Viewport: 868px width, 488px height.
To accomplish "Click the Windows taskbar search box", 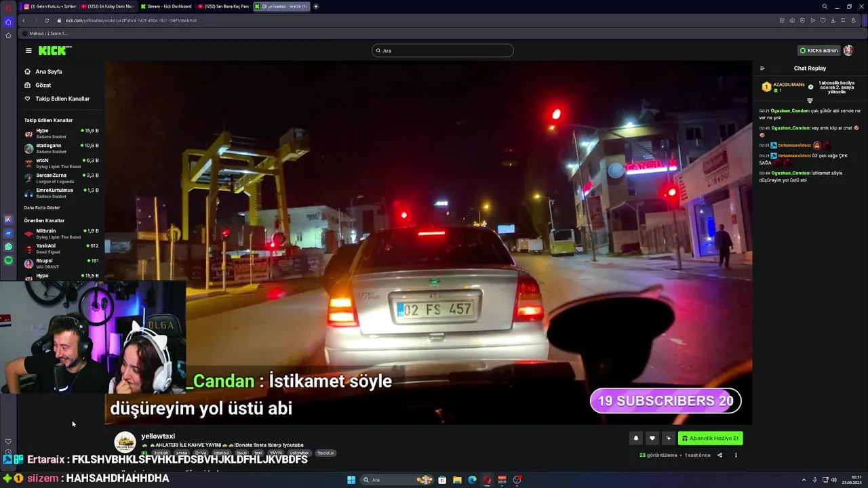I will click(397, 480).
